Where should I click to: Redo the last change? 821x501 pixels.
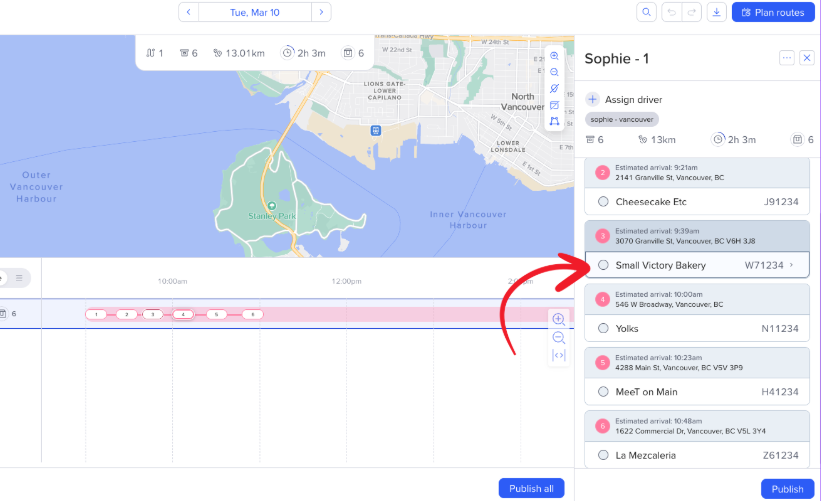tap(692, 12)
